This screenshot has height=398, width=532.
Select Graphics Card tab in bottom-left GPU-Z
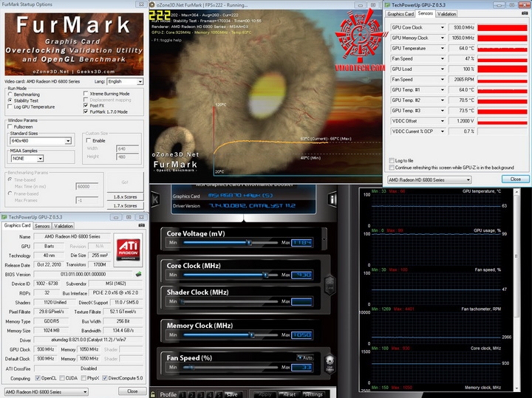click(x=17, y=225)
